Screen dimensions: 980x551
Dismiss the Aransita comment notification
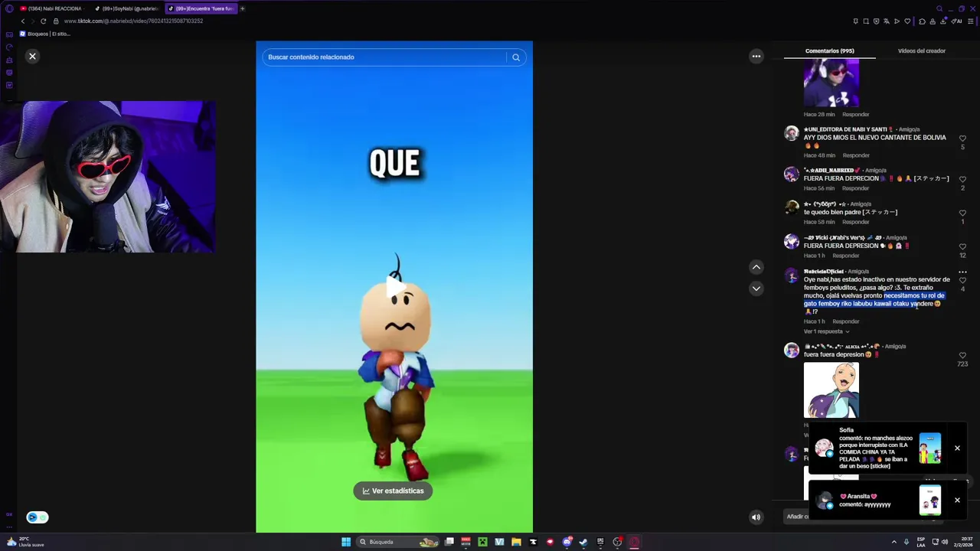[957, 500]
